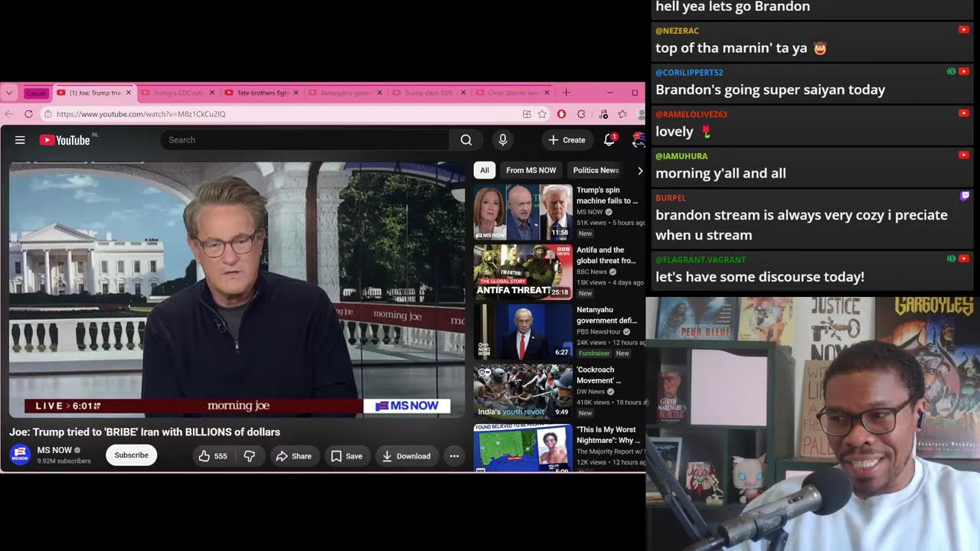Viewport: 980px width, 551px height.
Task: Click the YouTube search input field
Action: coord(305,140)
